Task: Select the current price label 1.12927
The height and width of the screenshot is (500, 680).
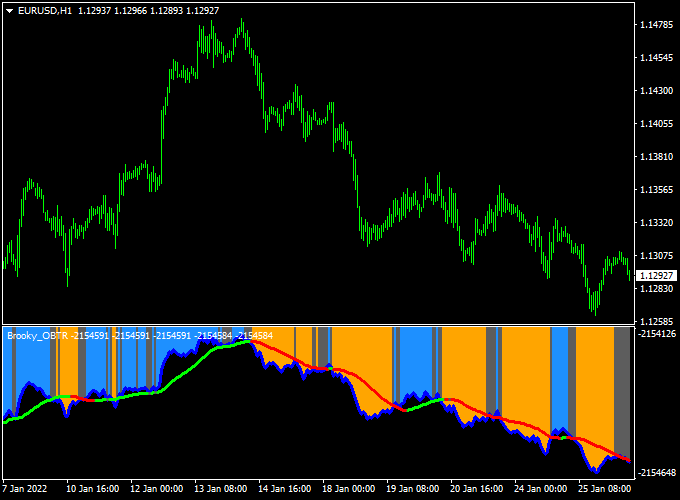Action: coord(657,276)
